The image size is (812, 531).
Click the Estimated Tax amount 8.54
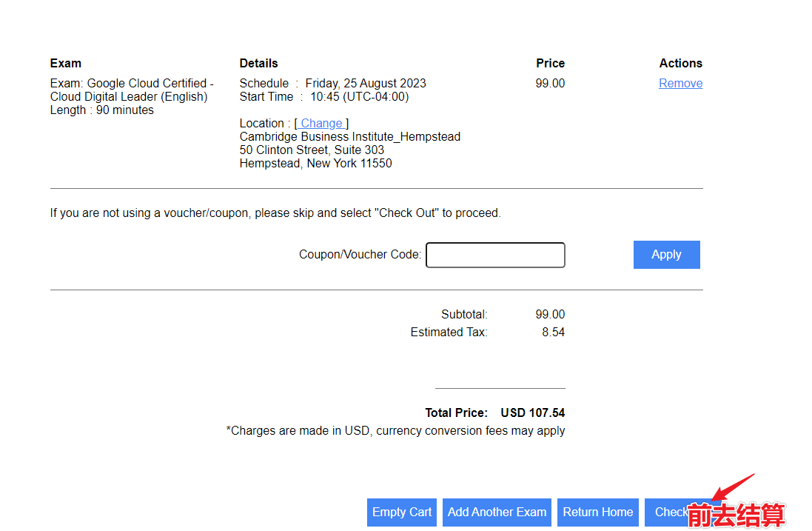(553, 333)
